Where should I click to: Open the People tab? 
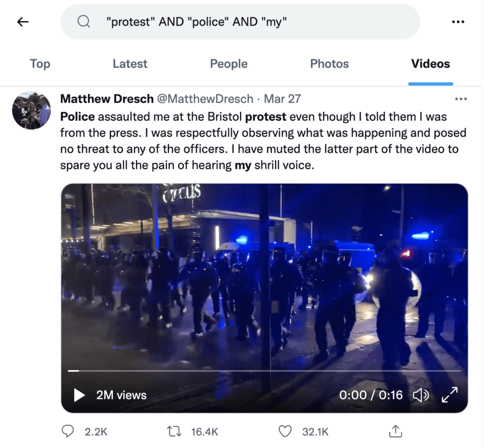[x=229, y=64]
